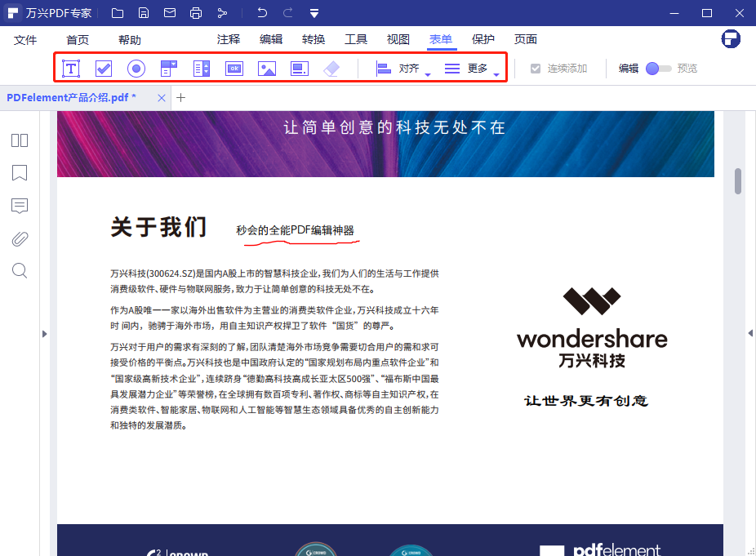Screen dimensions: 756x556
Task: Add a list box form field
Action: coord(202,69)
